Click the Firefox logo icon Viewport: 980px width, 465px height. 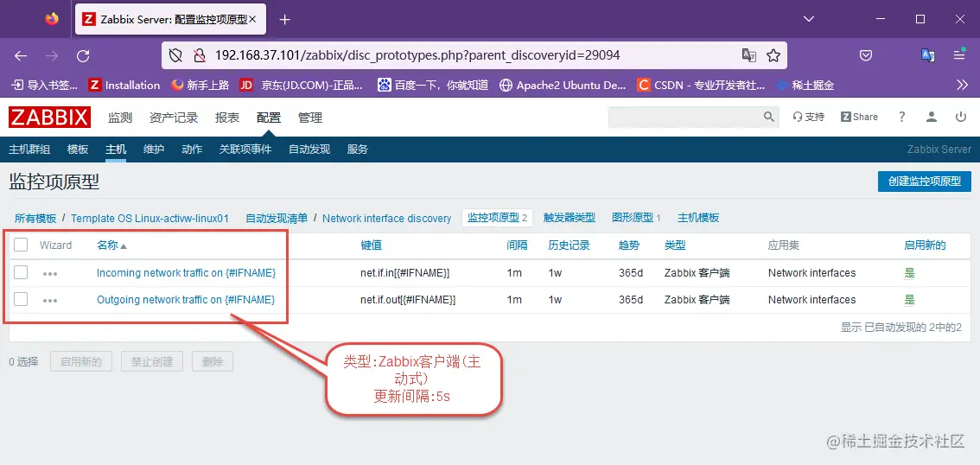pyautogui.click(x=52, y=19)
